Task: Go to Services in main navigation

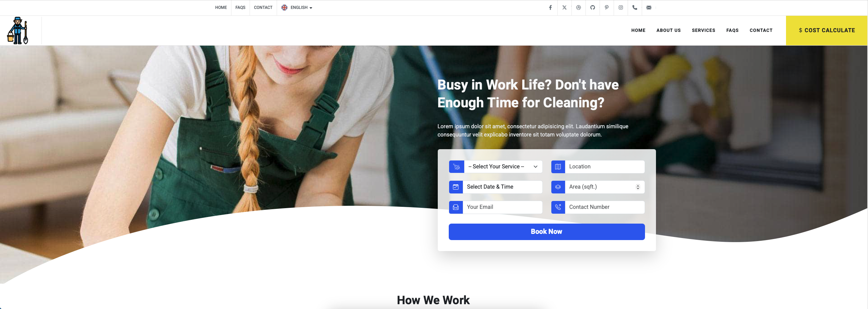Action: [x=703, y=31]
